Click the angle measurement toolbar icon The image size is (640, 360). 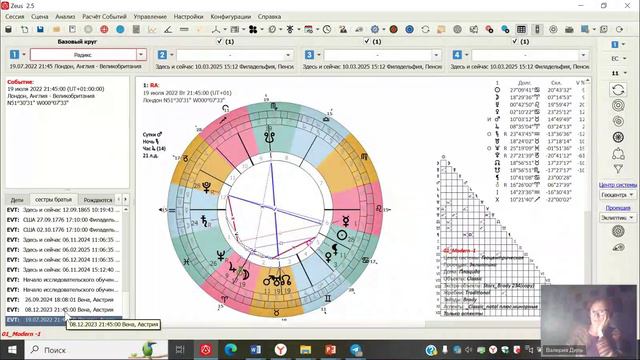[168, 29]
